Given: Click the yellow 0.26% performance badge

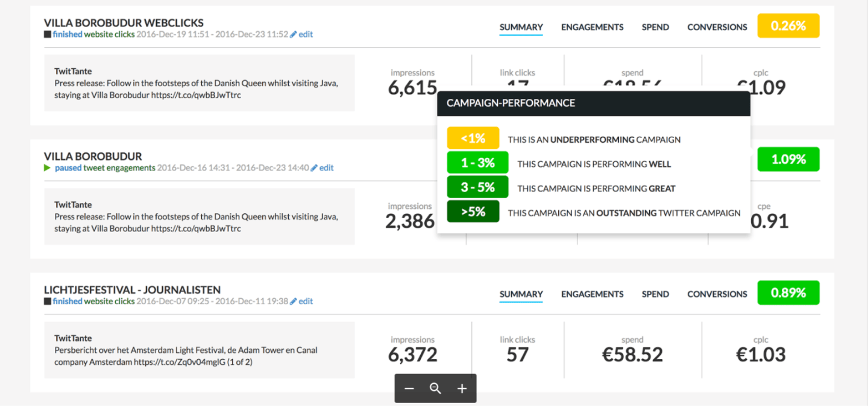Looking at the screenshot, I should tap(788, 26).
